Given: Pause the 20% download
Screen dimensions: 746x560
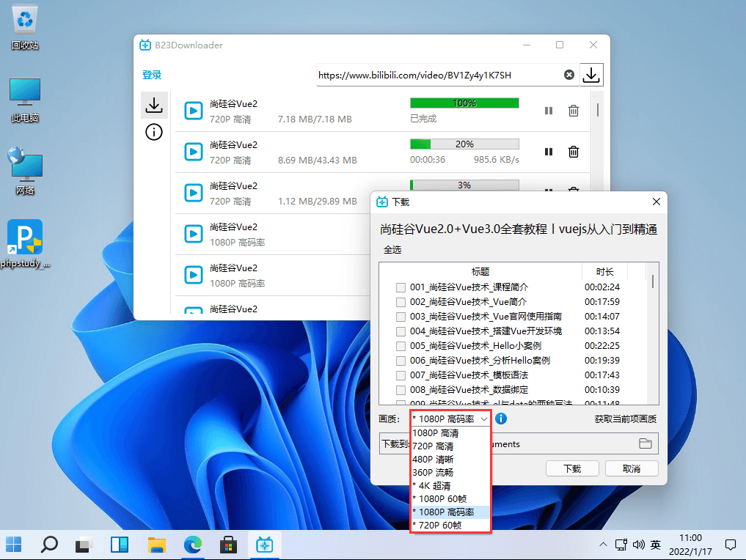Looking at the screenshot, I should [x=549, y=152].
